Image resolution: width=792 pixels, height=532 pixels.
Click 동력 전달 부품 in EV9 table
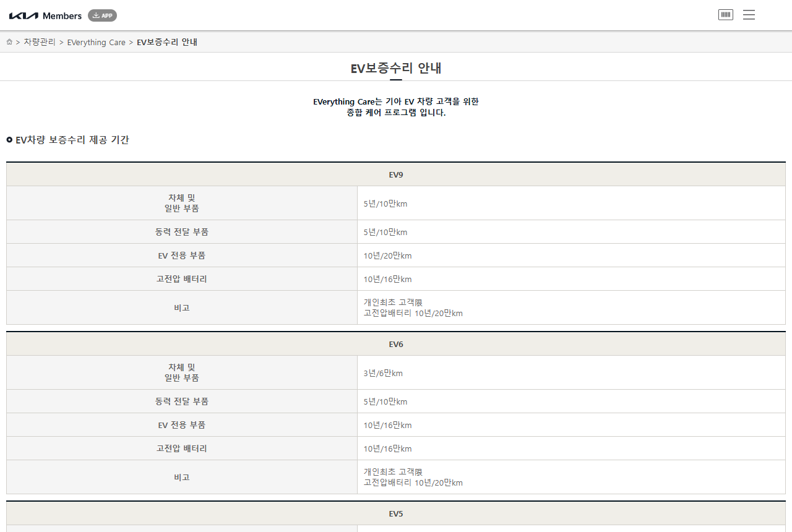click(x=182, y=232)
